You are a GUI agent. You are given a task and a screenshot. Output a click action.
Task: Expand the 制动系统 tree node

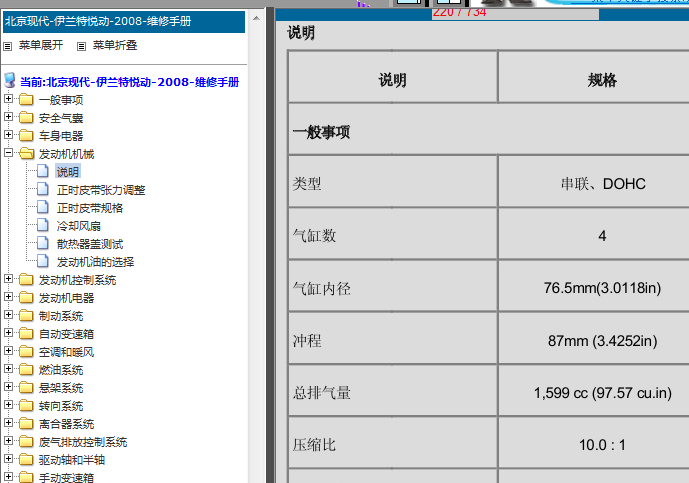8,315
